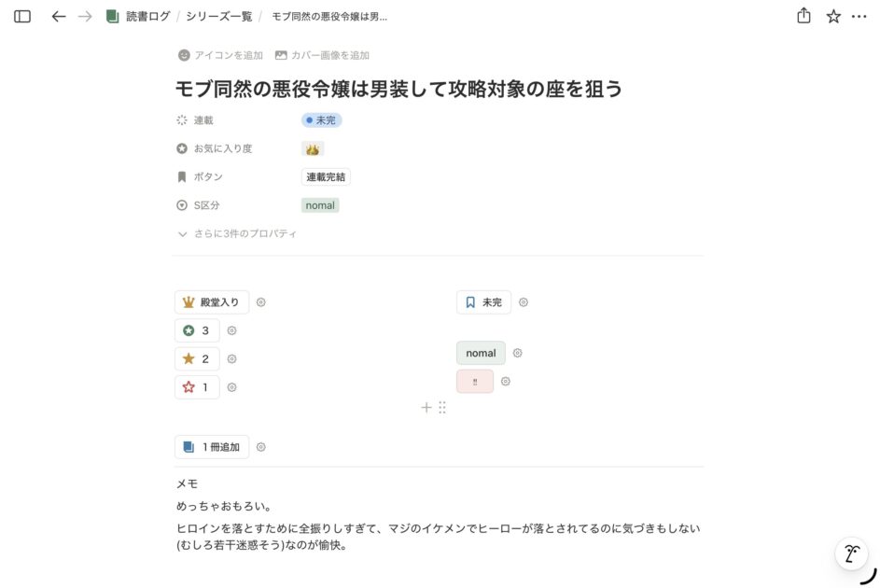Click the drag handle dots icon

click(442, 408)
